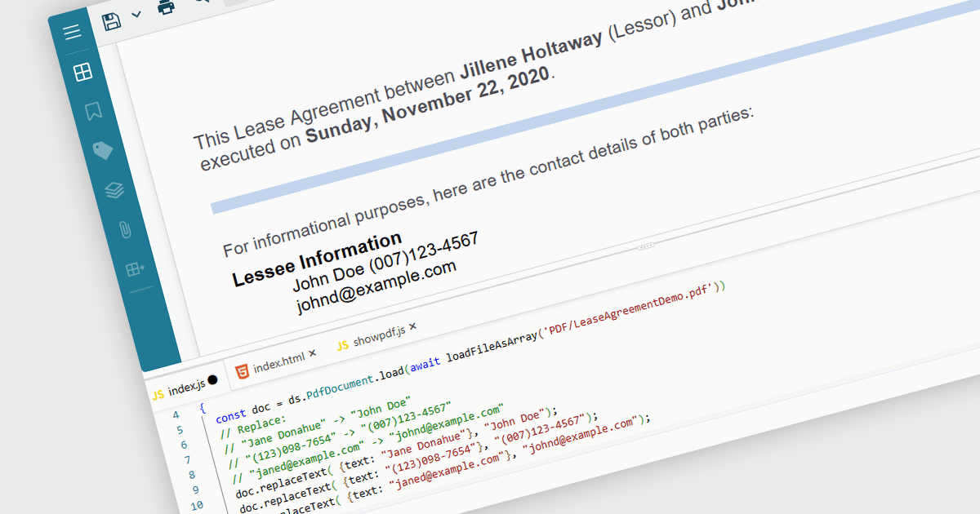This screenshot has width=980, height=514.
Task: Open the tags panel icon
Action: pos(103,150)
